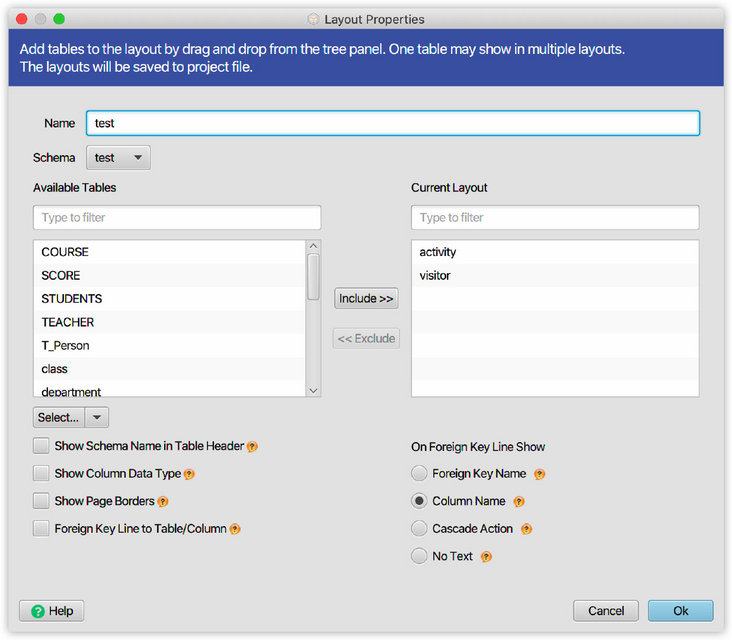Toggle Show Column Data Type checkbox
732x640 pixels.
[41, 474]
